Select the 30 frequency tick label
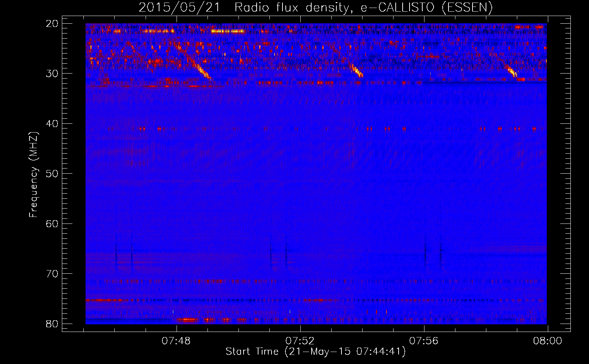The height and width of the screenshot is (364, 589). [x=52, y=74]
